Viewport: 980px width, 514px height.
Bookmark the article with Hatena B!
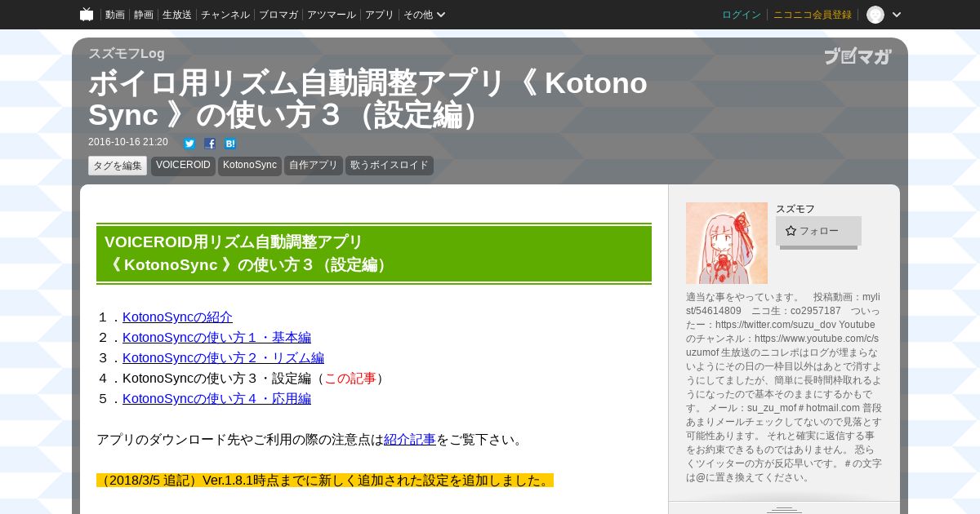click(x=230, y=144)
